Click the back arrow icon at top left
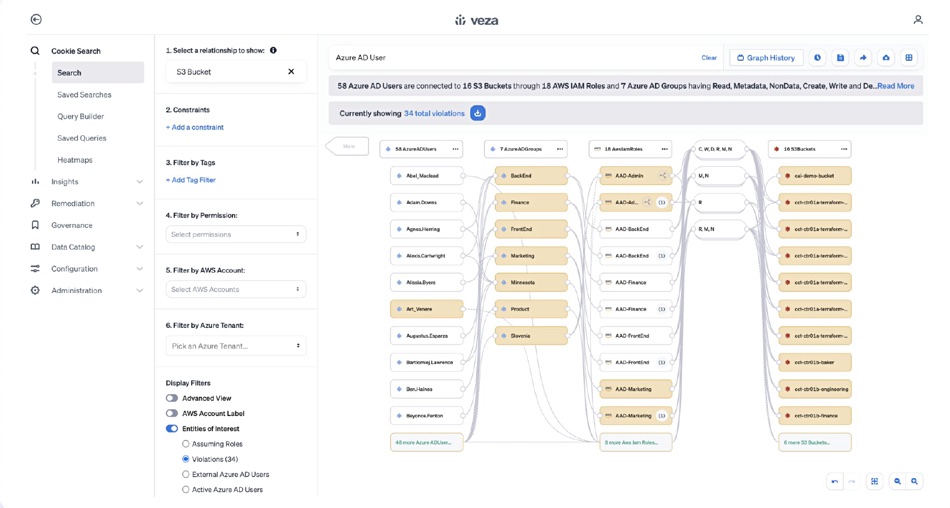950x508 pixels. [36, 19]
